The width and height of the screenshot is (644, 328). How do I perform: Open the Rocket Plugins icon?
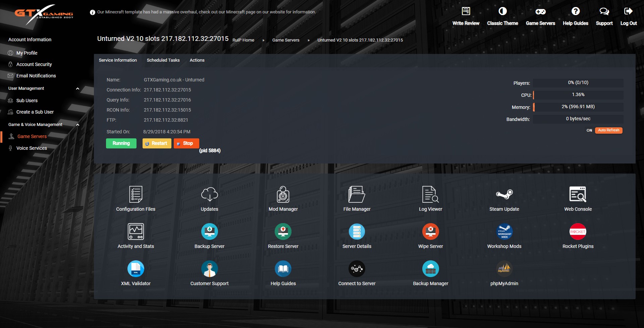tap(578, 232)
